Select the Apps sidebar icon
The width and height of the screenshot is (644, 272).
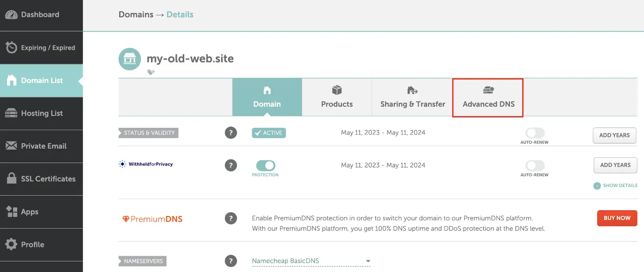pos(10,212)
